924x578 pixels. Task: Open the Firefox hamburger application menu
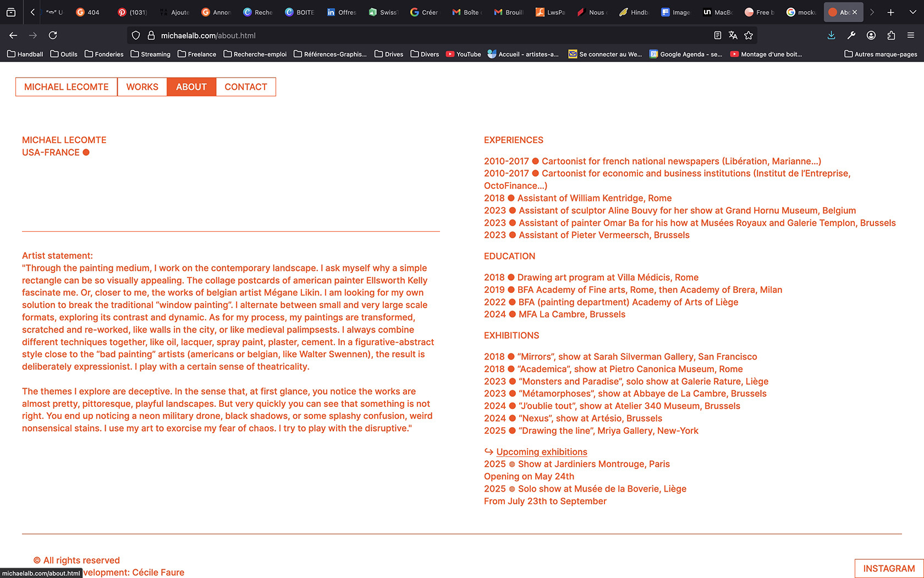tap(911, 35)
